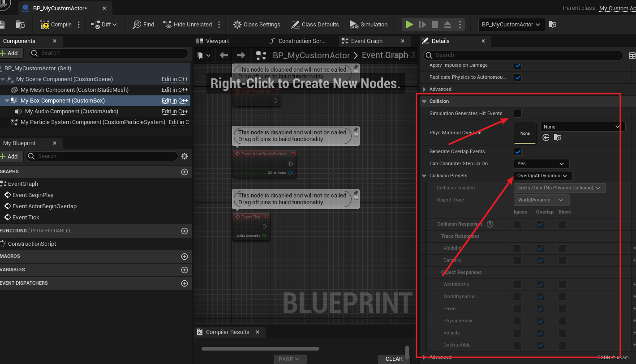Open Class Defaults
636x364 pixels.
click(x=315, y=25)
